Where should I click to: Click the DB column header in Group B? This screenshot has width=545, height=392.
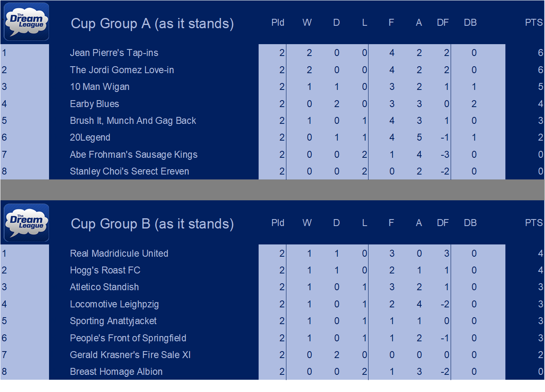[x=470, y=223]
